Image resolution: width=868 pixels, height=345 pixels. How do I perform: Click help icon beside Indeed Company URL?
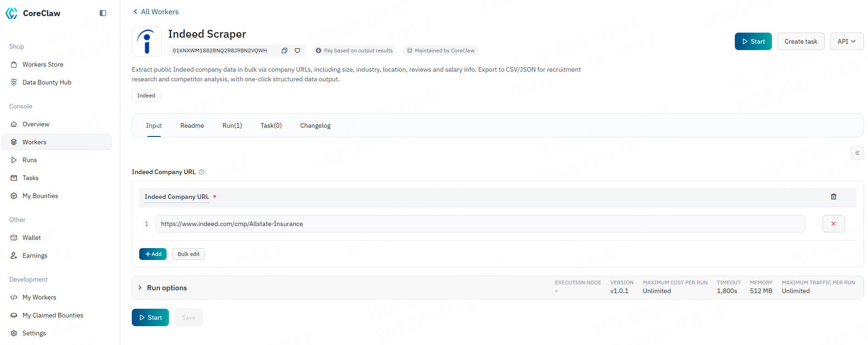coord(202,172)
